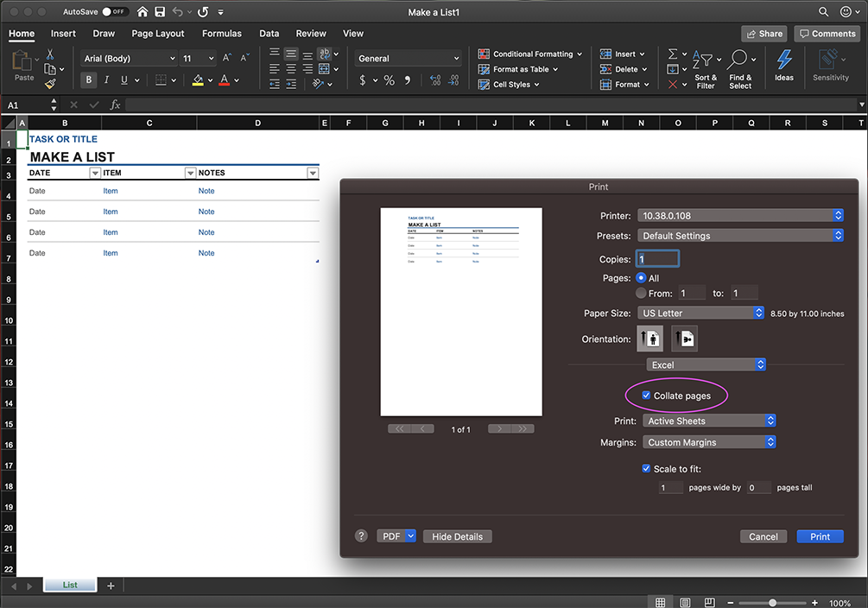868x608 pixels.
Task: Expand the Presets dropdown
Action: click(740, 236)
